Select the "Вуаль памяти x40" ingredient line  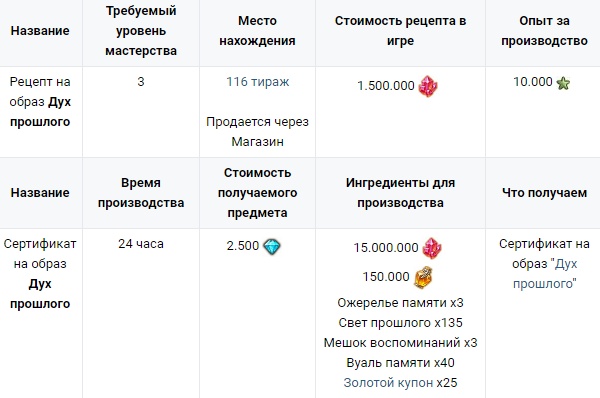tap(400, 362)
